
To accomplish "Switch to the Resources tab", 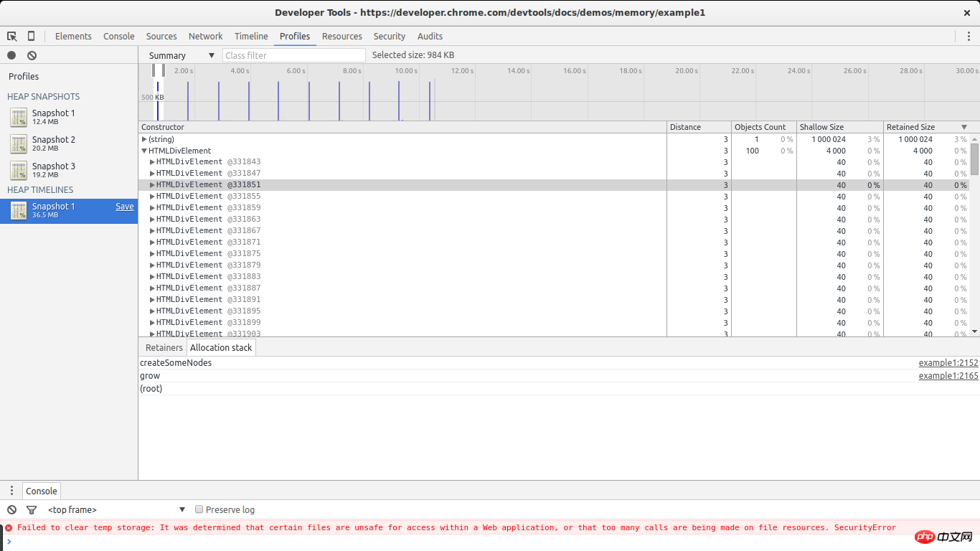I will click(342, 36).
